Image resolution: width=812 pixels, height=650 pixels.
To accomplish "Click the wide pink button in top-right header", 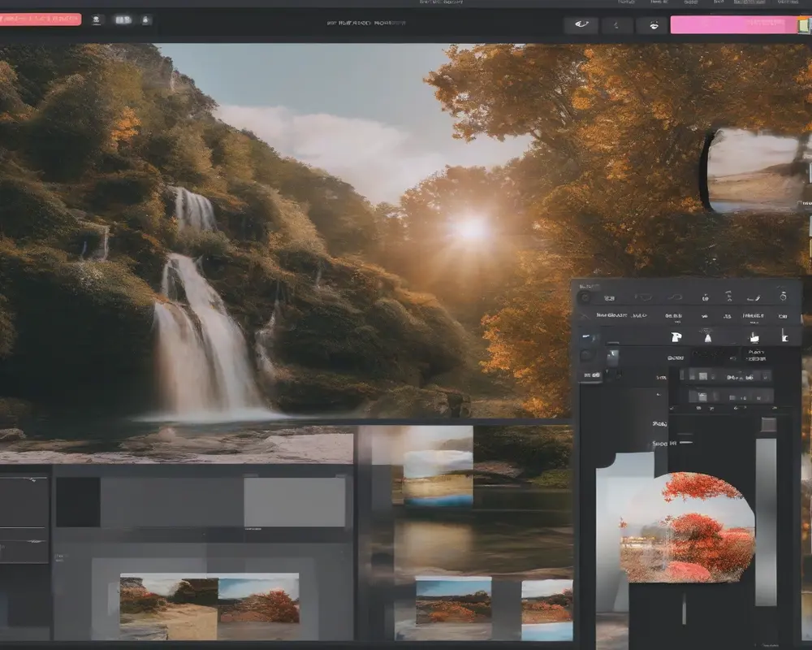I will [736, 24].
